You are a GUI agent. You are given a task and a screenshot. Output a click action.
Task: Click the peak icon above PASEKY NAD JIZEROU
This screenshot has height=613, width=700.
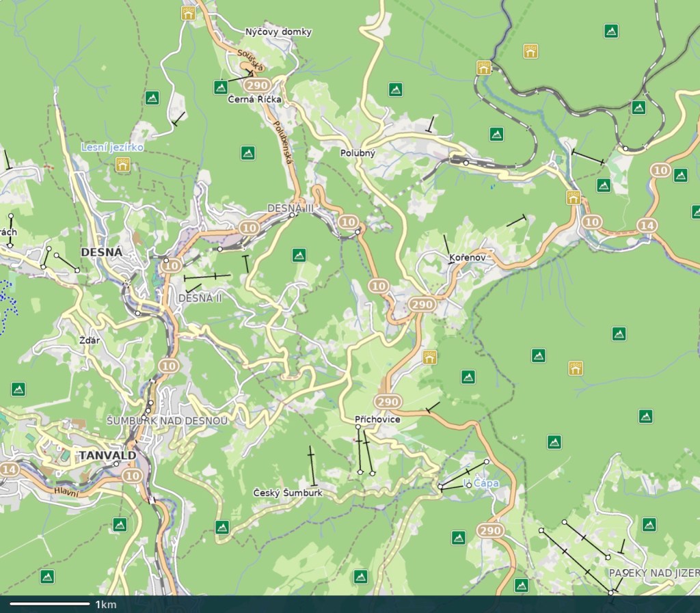pos(648,525)
